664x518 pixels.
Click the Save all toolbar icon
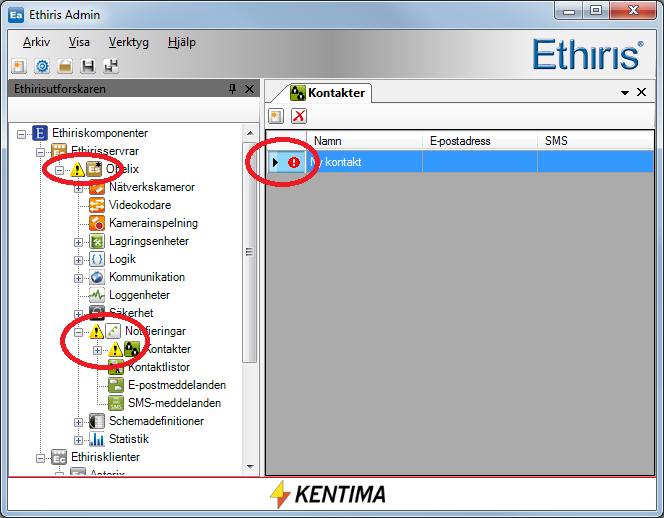111,66
